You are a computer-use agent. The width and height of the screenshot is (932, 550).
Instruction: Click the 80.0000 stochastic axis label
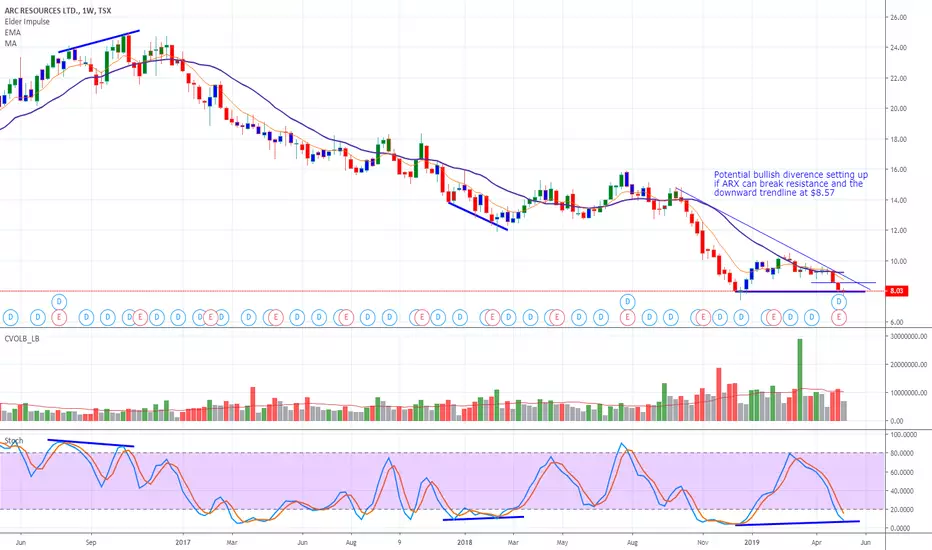(902, 454)
